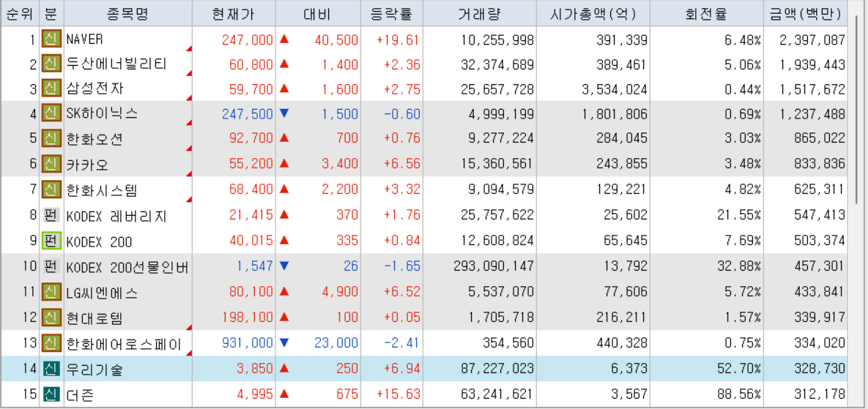This screenshot has width=868, height=409.
Task: Click the up arrow in the 카카오 row
Action: [x=284, y=163]
